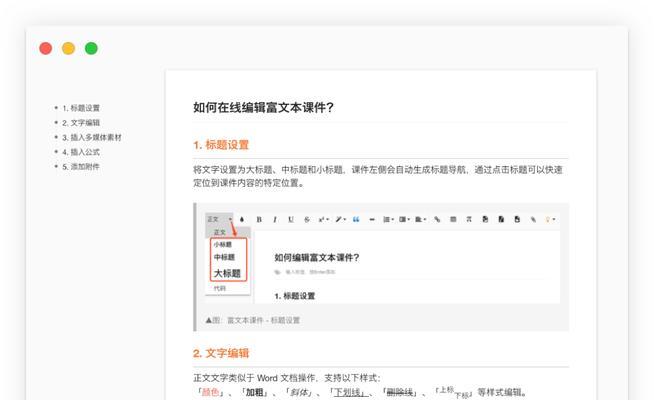Close window with red traffic light

tap(46, 48)
